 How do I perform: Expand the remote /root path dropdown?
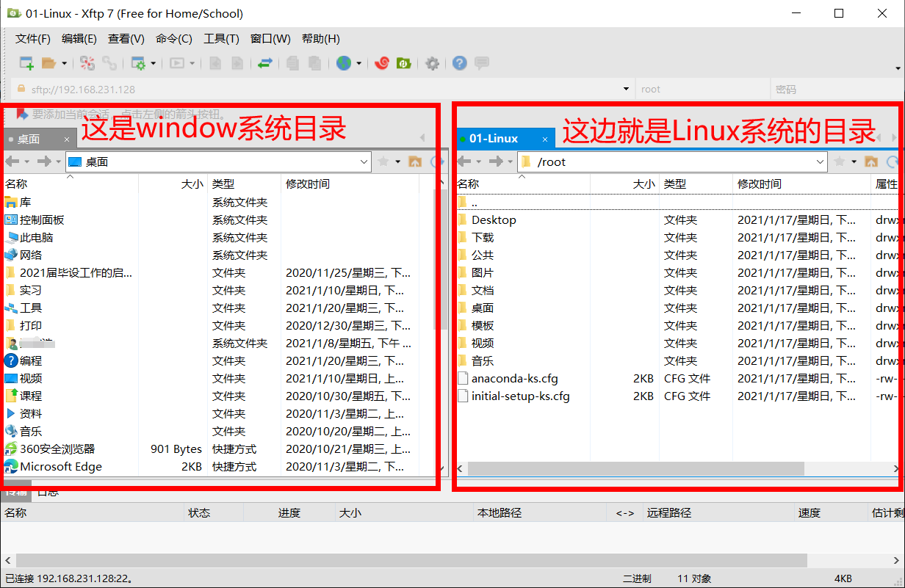click(x=821, y=161)
